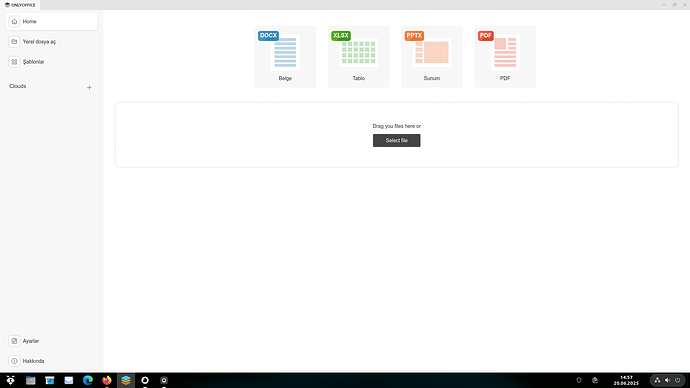
Task: Click the file drop zone area
Action: tap(396, 135)
